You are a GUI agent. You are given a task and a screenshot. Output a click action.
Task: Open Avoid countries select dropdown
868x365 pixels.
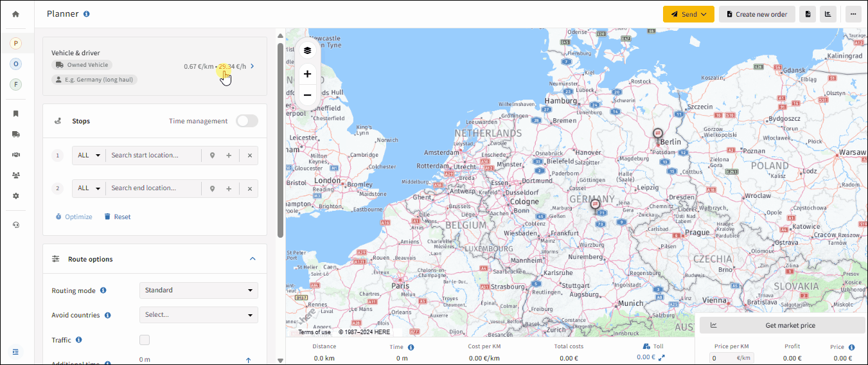click(199, 315)
